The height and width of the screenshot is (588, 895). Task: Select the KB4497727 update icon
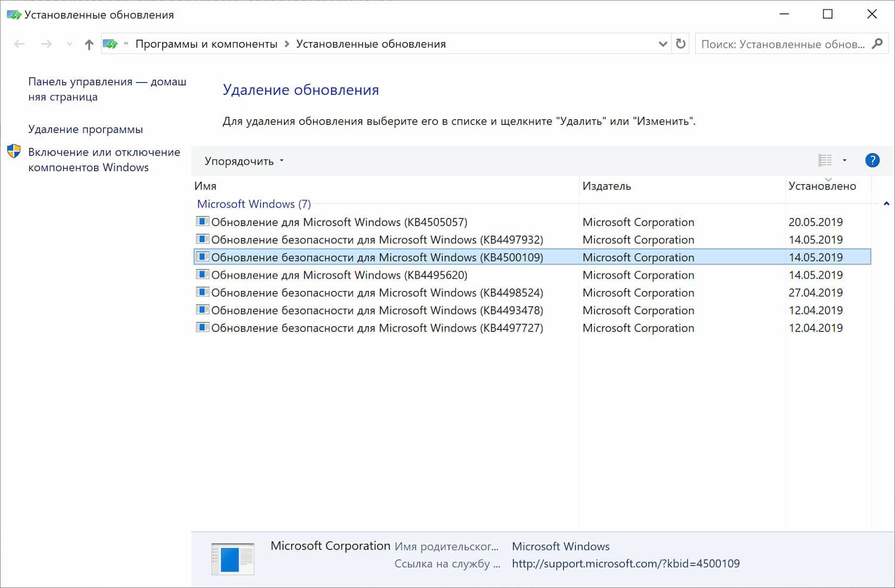(202, 327)
